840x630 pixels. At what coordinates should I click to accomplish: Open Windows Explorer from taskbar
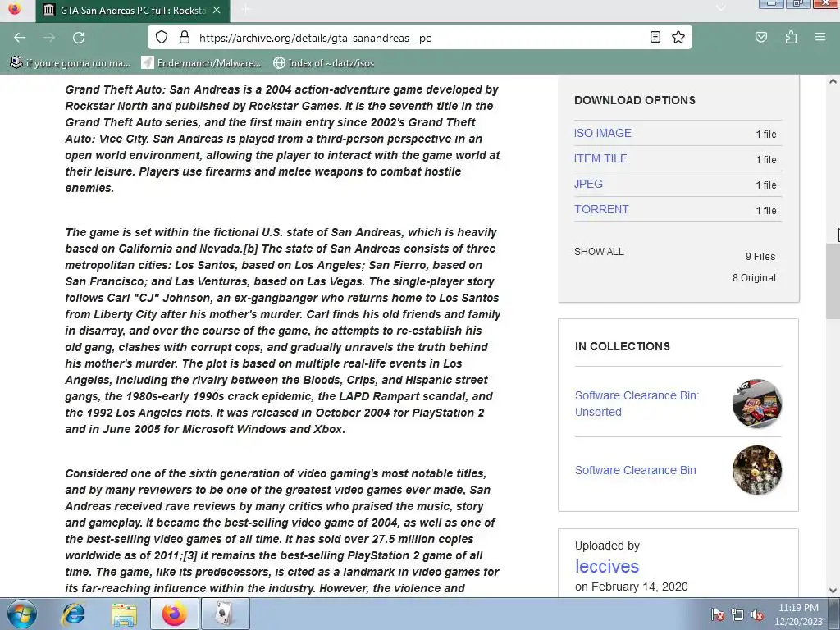click(x=124, y=614)
